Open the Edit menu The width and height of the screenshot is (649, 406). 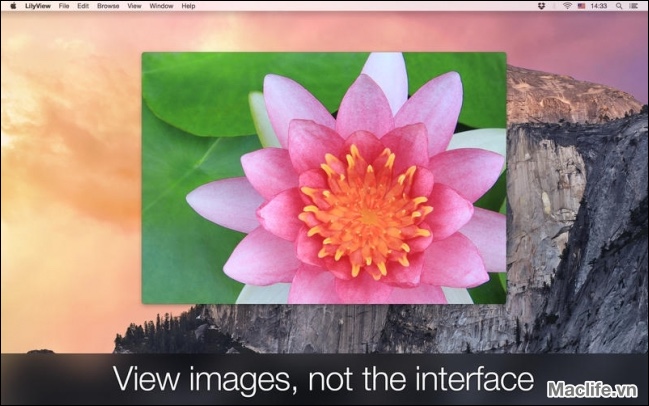pos(83,6)
